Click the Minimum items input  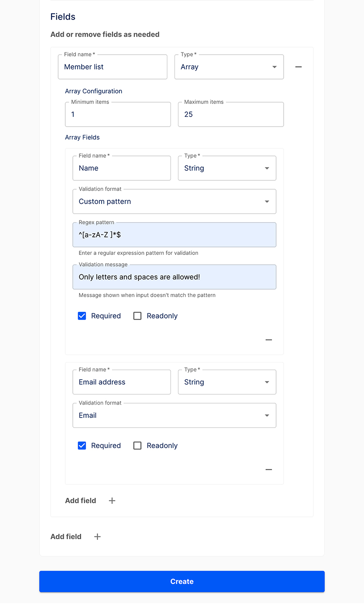coord(118,115)
